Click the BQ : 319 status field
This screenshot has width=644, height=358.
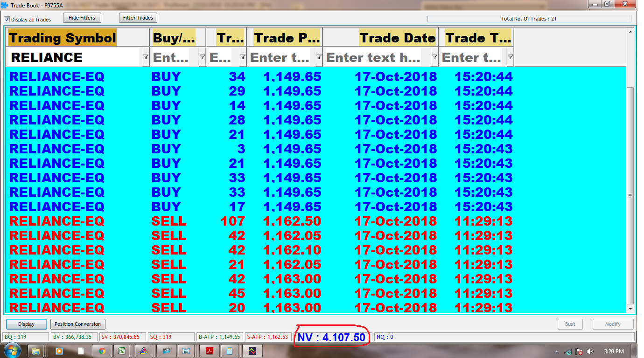click(26, 337)
